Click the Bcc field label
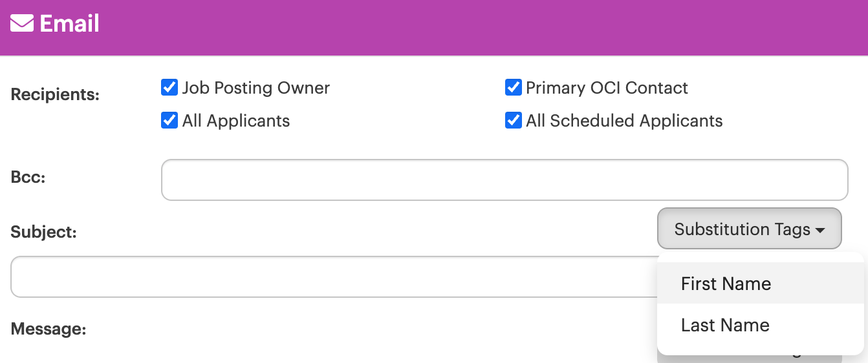 [28, 176]
